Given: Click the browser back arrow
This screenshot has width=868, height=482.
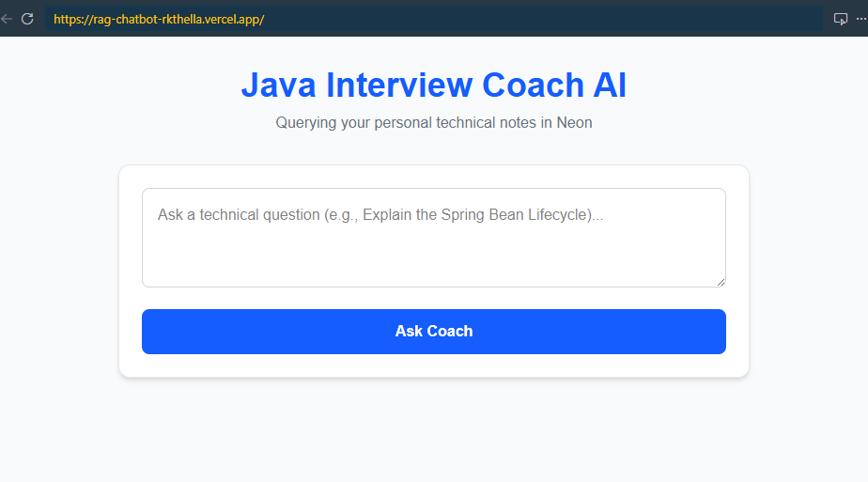Looking at the screenshot, I should [7, 20].
